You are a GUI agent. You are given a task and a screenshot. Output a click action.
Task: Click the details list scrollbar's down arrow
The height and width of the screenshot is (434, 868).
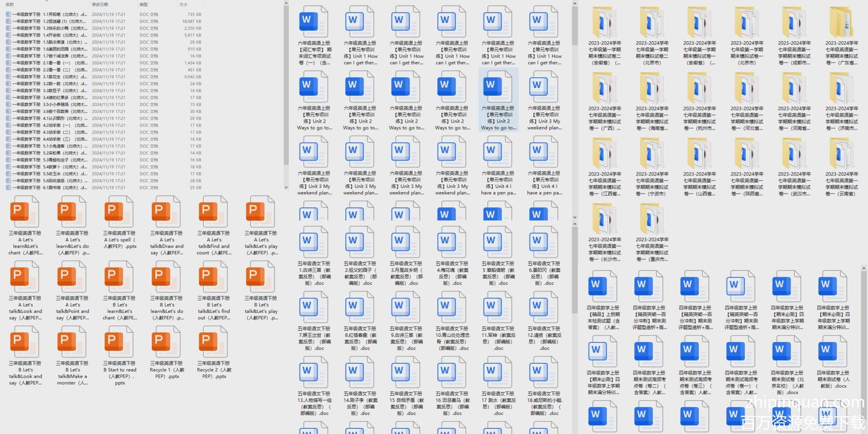(x=286, y=187)
